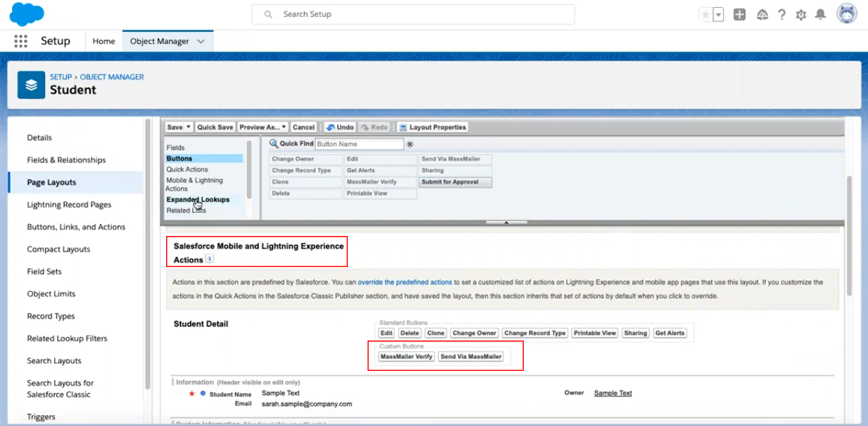Screen dimensions: 868x426
Task: Click the override the predefined actions link
Action: click(405, 282)
